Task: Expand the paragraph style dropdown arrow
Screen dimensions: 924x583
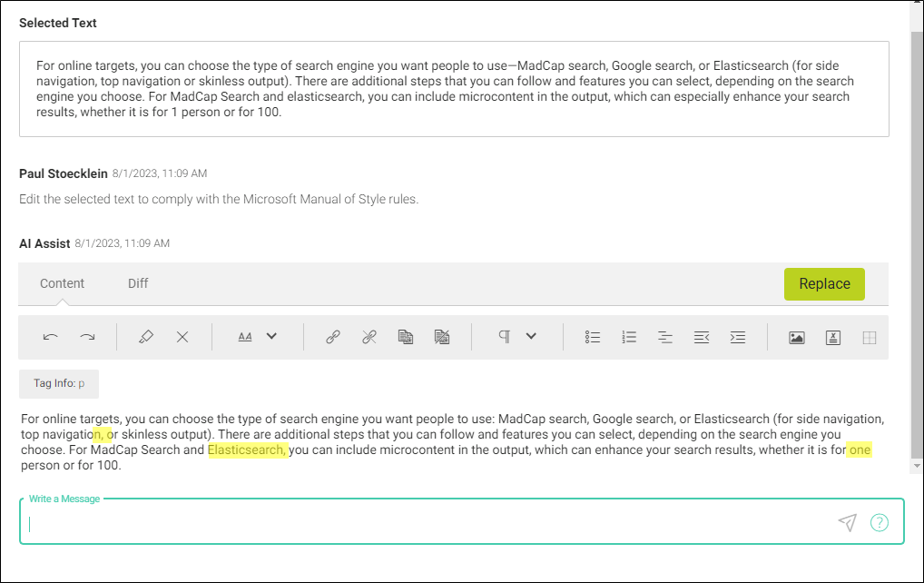Action: click(532, 337)
